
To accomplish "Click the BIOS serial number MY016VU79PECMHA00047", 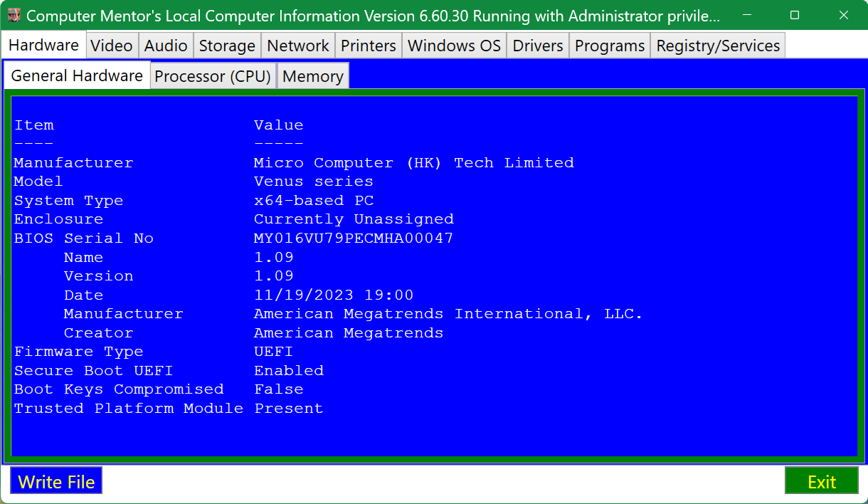I will pyautogui.click(x=354, y=238).
